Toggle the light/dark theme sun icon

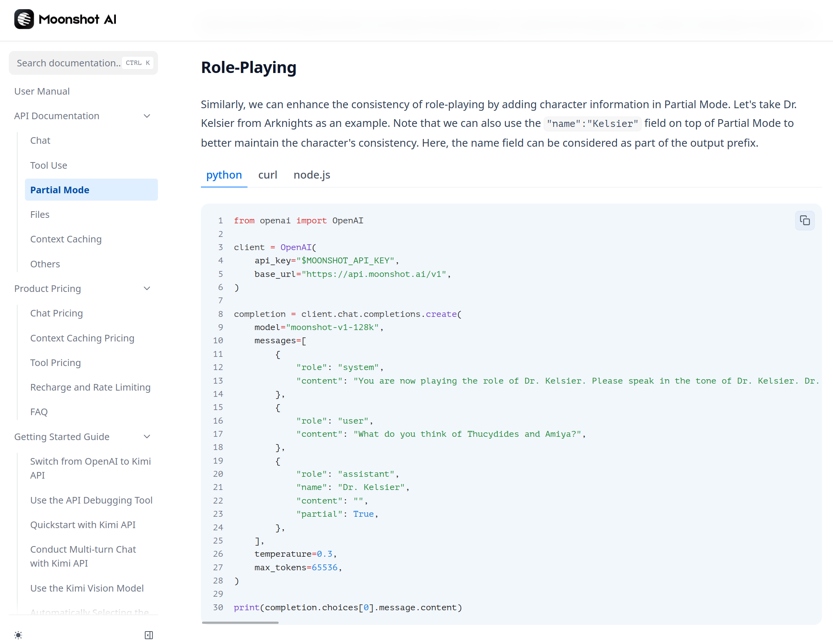point(18,635)
